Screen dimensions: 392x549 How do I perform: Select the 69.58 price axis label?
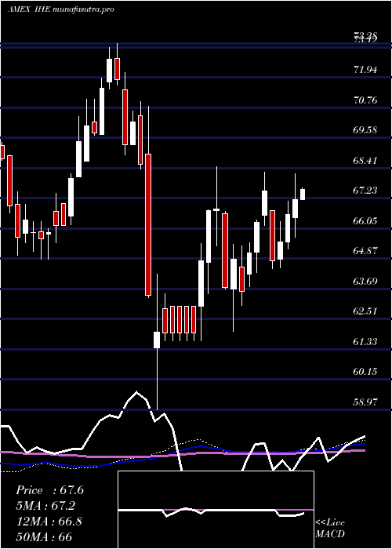click(x=365, y=130)
